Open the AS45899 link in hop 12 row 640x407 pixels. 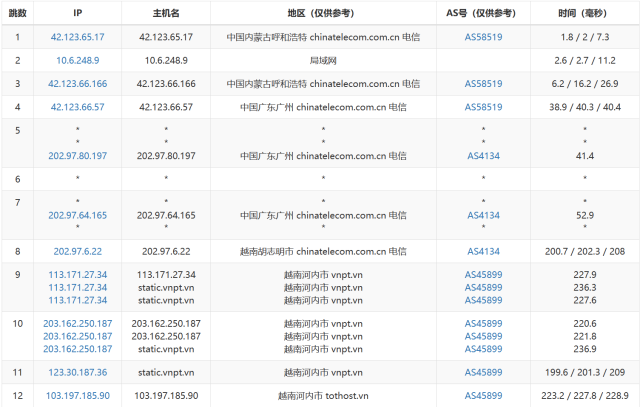pos(483,396)
